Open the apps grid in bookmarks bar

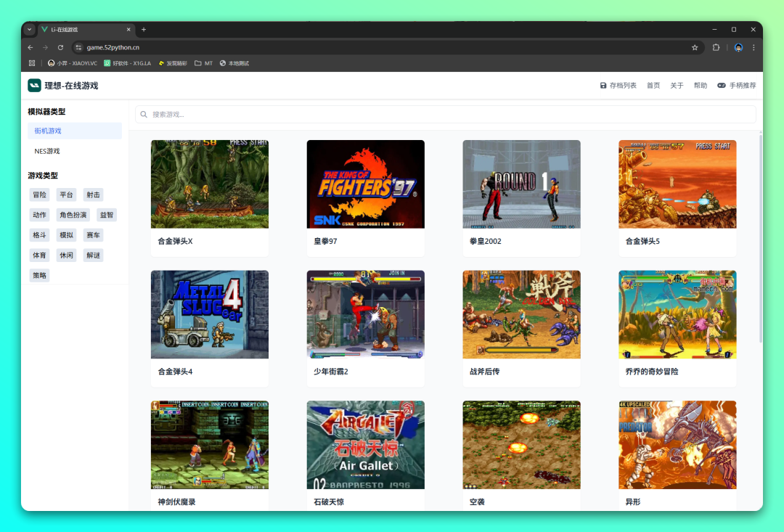tap(32, 63)
